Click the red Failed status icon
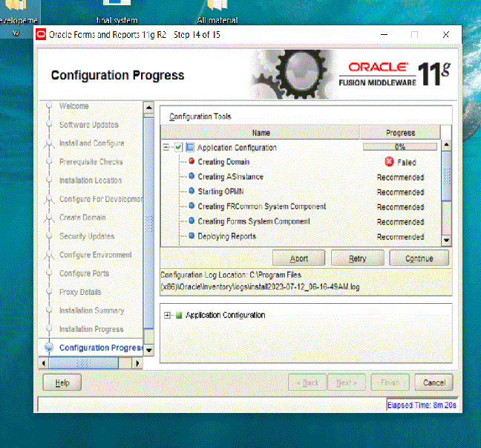The height and width of the screenshot is (448, 481). [389, 162]
